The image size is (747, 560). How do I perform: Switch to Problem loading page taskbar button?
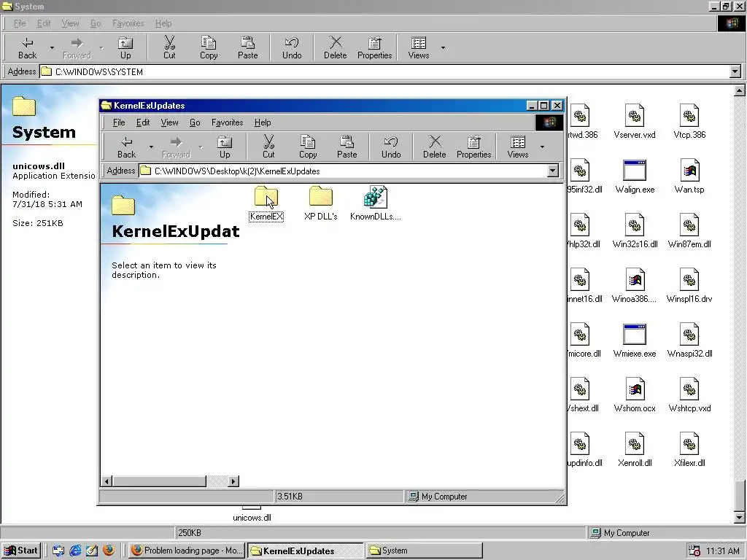tap(187, 551)
